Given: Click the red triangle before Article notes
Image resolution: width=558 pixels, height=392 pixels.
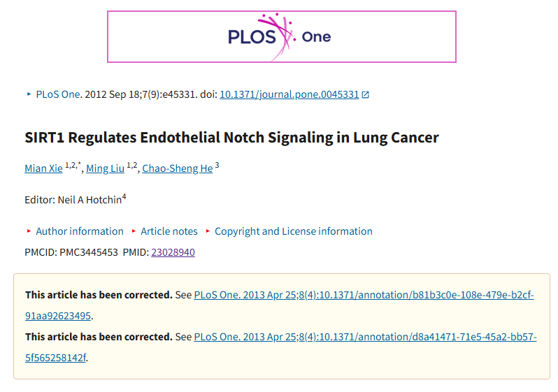Looking at the screenshot, I should (134, 231).
